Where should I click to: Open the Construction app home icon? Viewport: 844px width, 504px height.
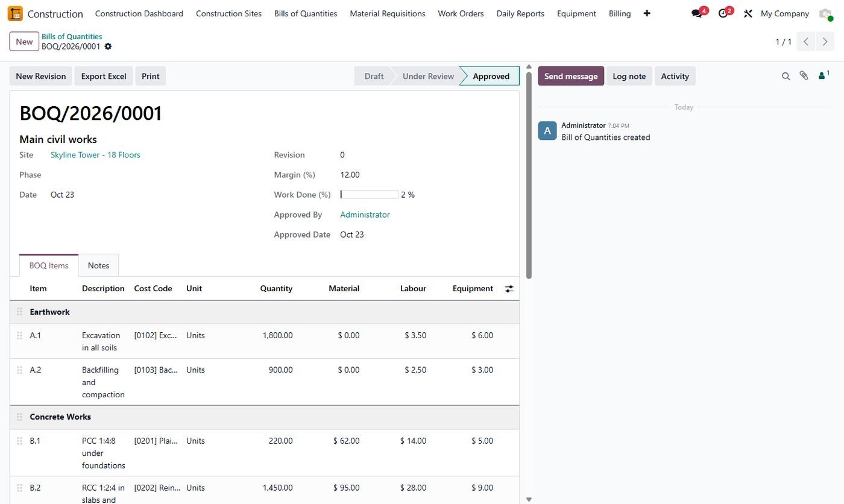click(15, 13)
